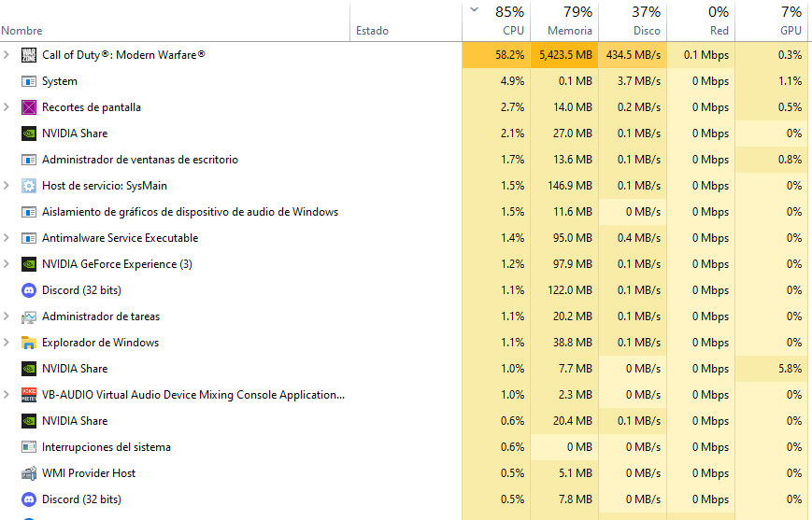Click the 38.8 MB memory cell
This screenshot has height=520, width=812.
564,343
